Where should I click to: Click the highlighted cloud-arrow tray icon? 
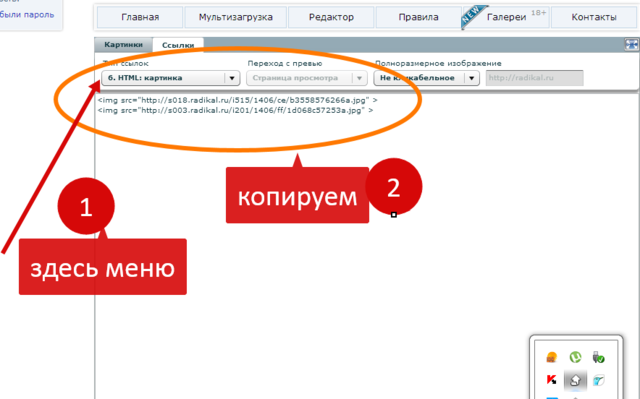point(575,380)
